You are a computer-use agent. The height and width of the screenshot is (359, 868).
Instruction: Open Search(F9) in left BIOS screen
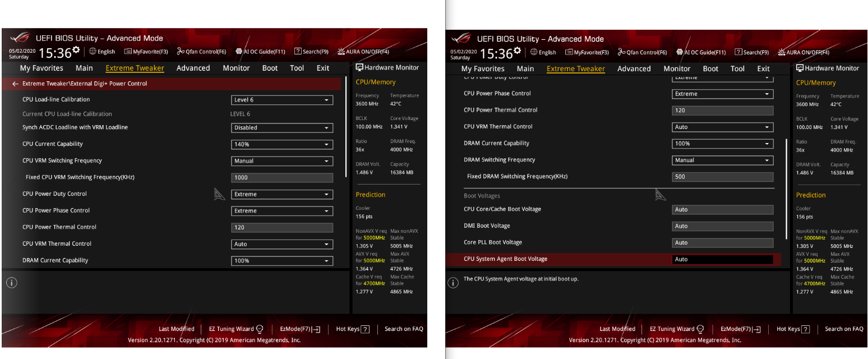311,52
